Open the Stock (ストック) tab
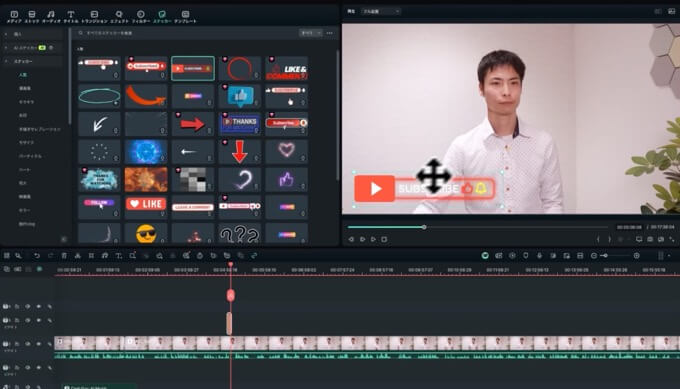The height and width of the screenshot is (389, 680). 32,17
